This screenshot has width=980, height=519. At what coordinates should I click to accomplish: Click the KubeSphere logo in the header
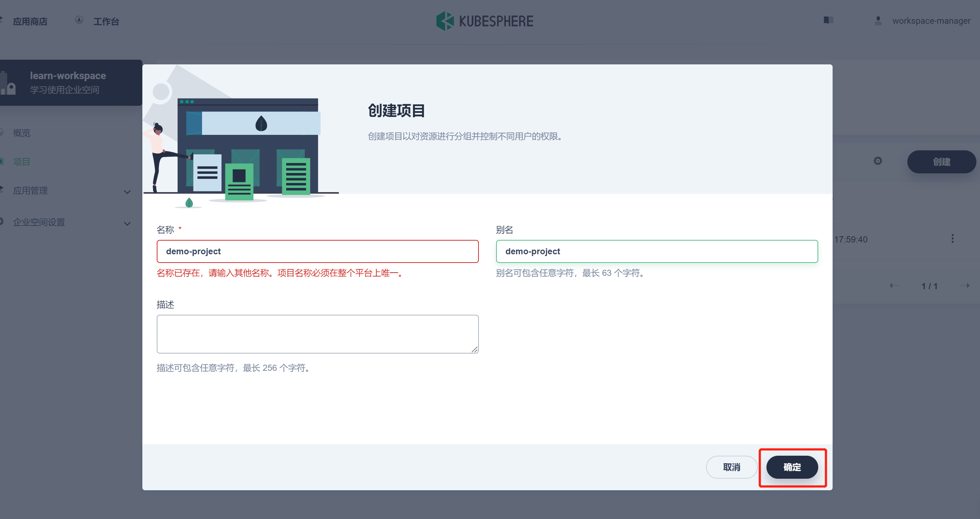pyautogui.click(x=485, y=21)
